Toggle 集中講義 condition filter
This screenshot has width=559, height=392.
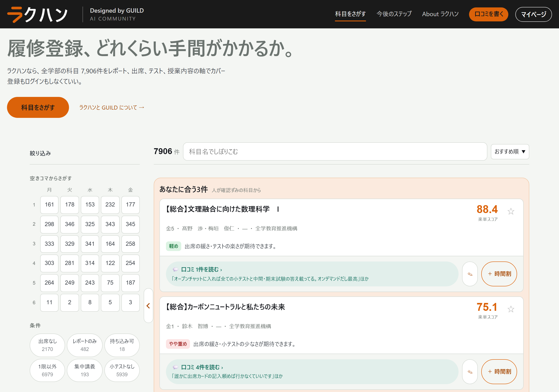pos(85,370)
